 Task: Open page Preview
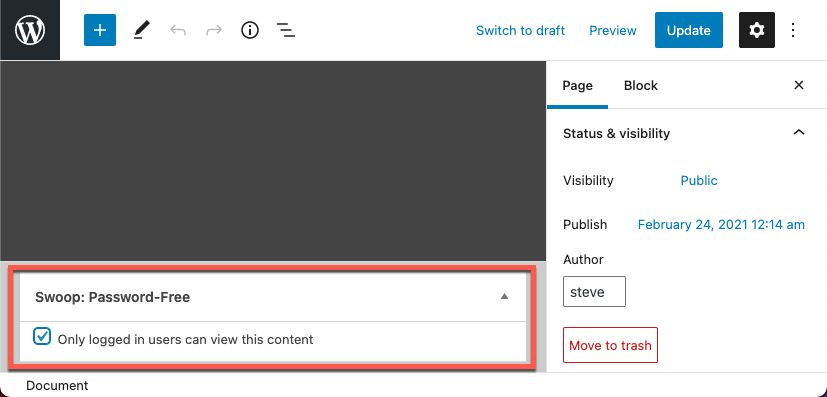[x=613, y=31]
